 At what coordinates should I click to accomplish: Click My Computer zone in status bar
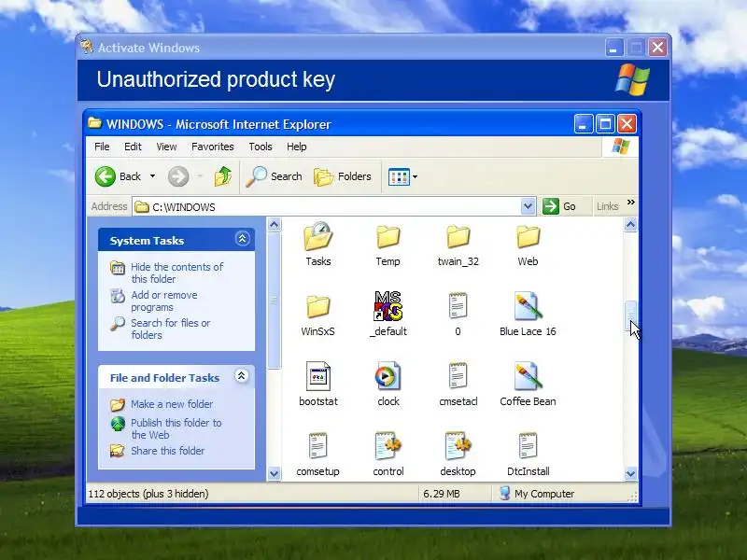[537, 494]
